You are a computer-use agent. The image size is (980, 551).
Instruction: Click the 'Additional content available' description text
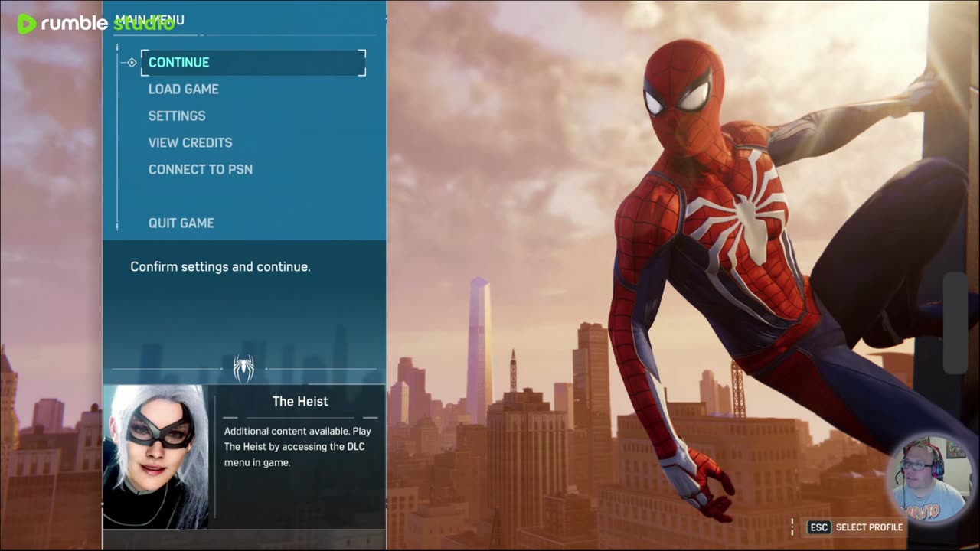pyautogui.click(x=298, y=447)
